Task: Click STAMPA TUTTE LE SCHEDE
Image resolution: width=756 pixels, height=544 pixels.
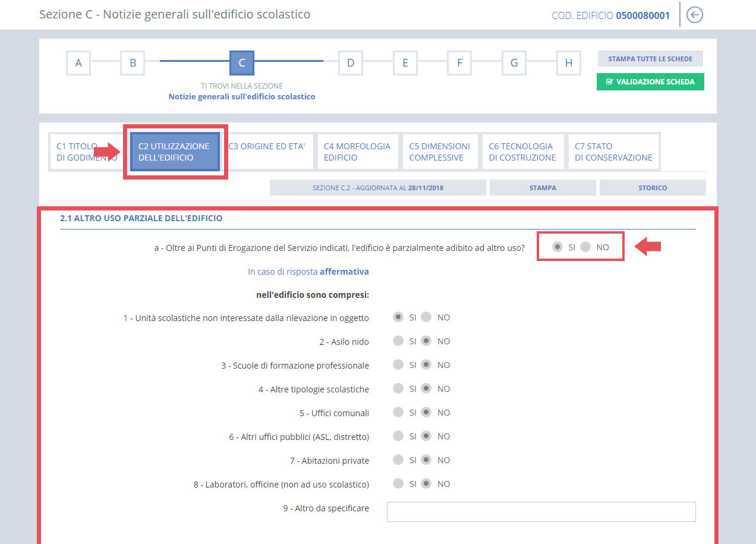Action: tap(650, 58)
